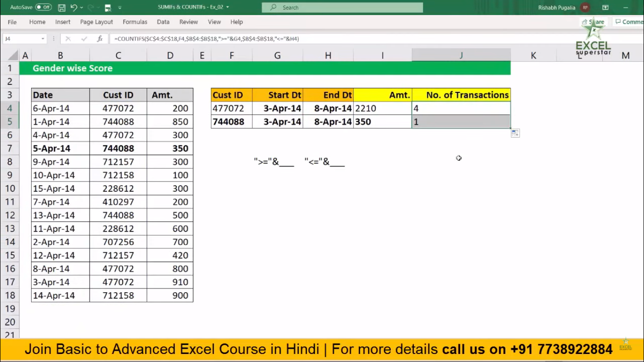Screen dimensions: 644x362
Task: Click the Share button
Action: coord(593,22)
